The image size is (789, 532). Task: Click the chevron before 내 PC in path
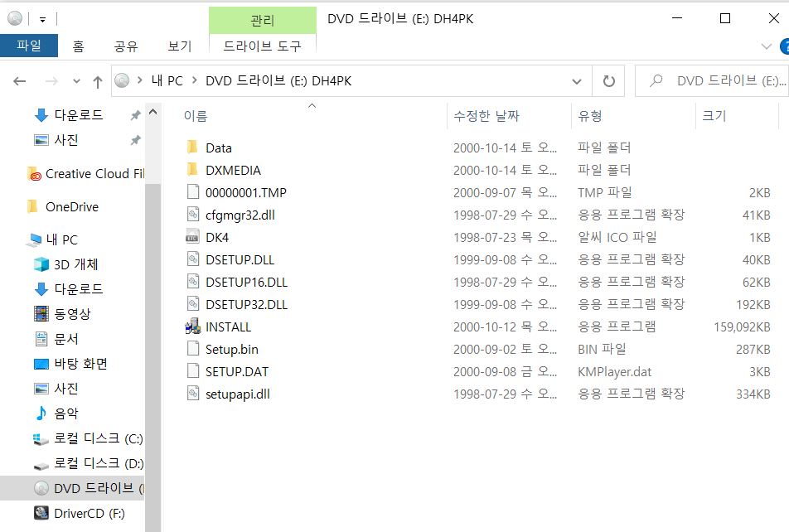(140, 80)
